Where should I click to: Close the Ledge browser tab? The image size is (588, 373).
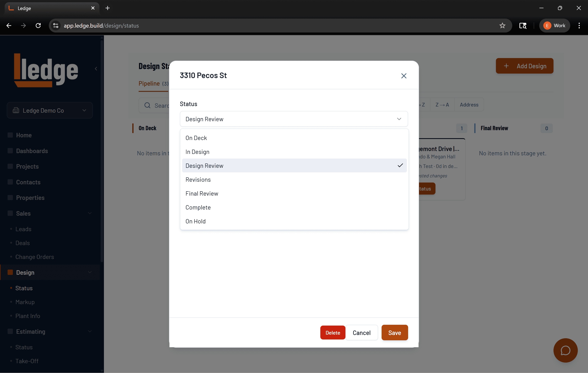click(x=93, y=8)
